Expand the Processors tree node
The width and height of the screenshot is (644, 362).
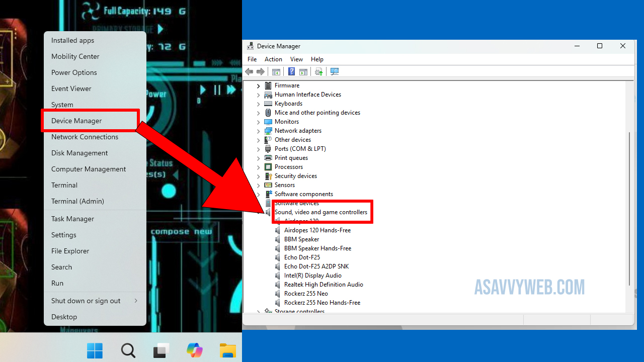[x=259, y=167]
